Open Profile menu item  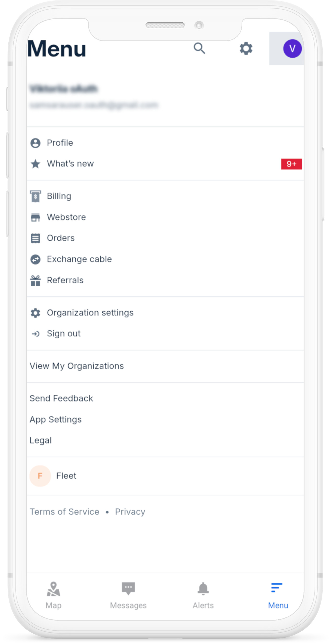[x=60, y=143]
